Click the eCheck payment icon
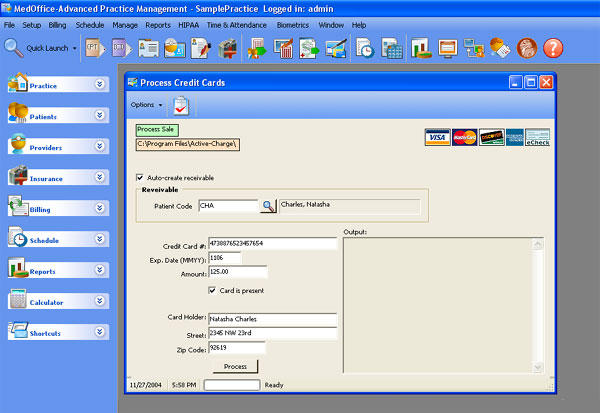 [537, 137]
